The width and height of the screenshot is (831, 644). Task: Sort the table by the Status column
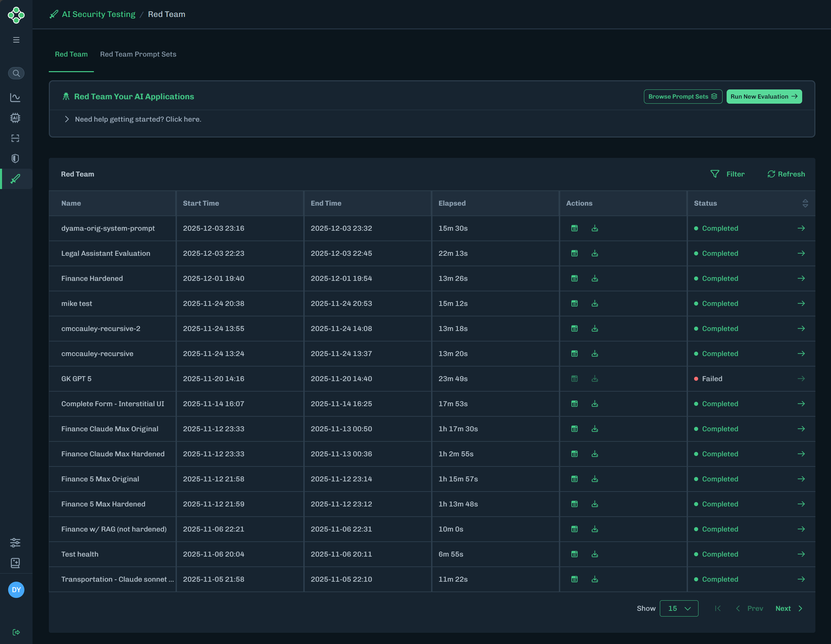[x=805, y=203]
